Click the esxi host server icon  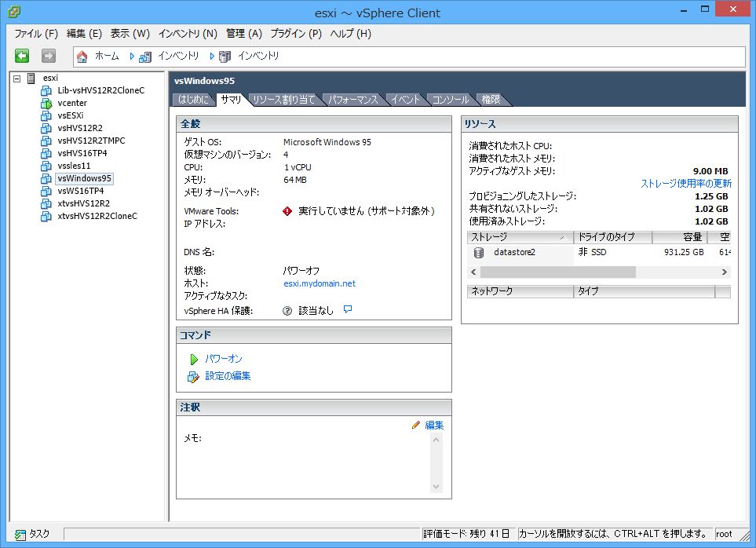pos(31,78)
